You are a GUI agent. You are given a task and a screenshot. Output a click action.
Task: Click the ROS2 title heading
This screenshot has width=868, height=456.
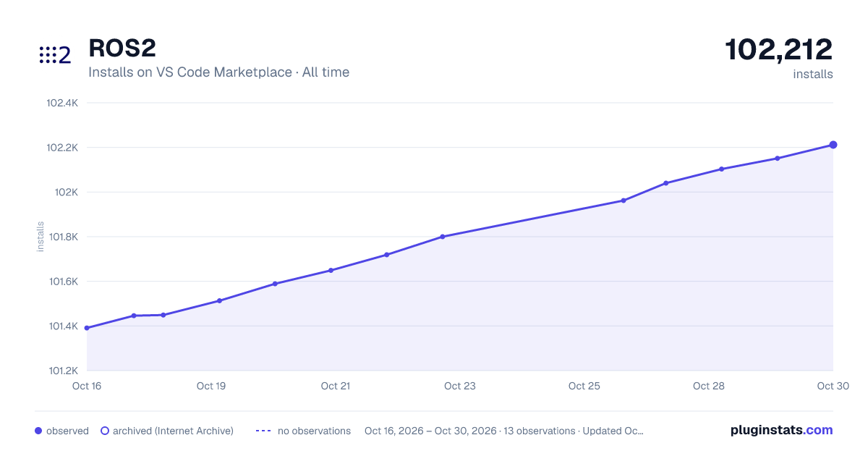click(x=122, y=48)
